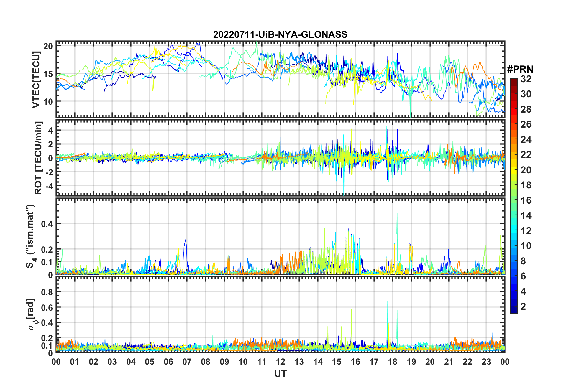The image size is (561, 392).
Task: Click ROT y-axis tick label -4
Action: click(x=49, y=186)
